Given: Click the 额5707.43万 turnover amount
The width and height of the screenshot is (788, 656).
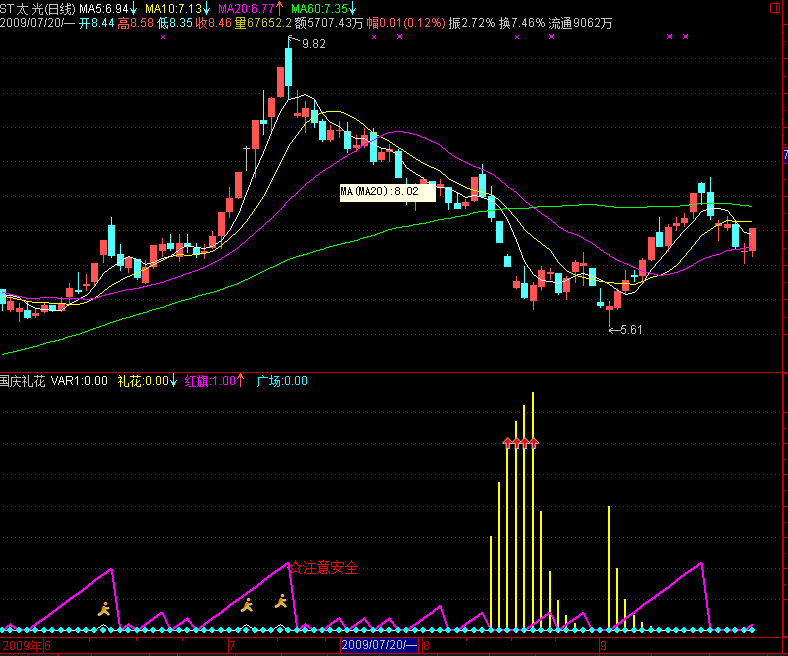Looking at the screenshot, I should [x=329, y=23].
